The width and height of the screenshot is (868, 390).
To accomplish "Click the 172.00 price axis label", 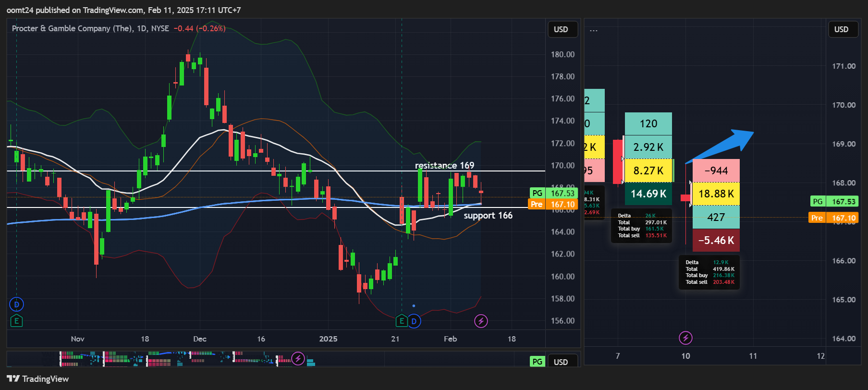I will (562, 143).
